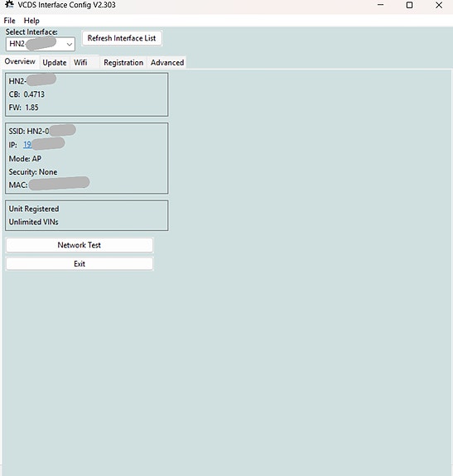
Task: Switch to the Overview tab
Action: (20, 61)
